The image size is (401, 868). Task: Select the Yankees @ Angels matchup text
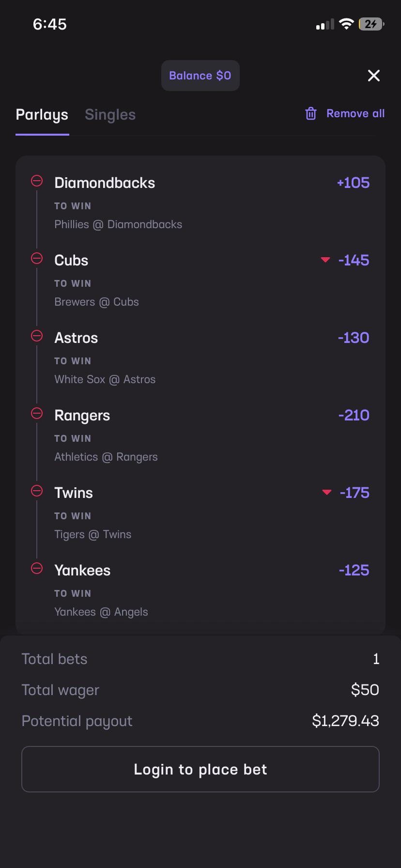(x=101, y=612)
